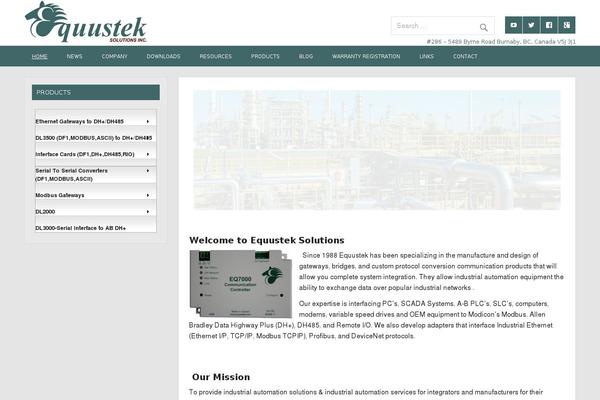Open the Company menu item
The height and width of the screenshot is (400, 600).
[114, 56]
